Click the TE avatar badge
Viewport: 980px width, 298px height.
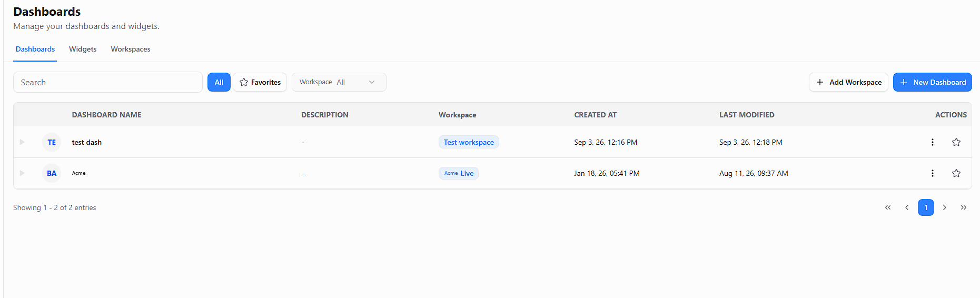[x=52, y=142]
